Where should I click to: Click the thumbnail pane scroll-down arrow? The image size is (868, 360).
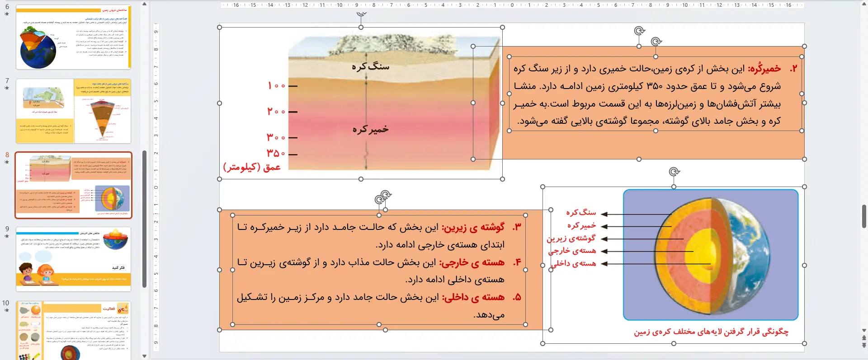tap(144, 356)
